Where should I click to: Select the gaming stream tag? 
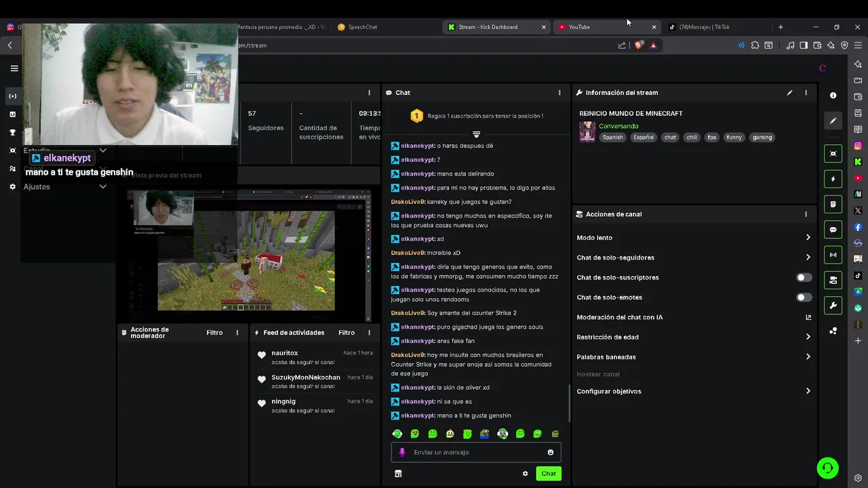[x=762, y=138]
